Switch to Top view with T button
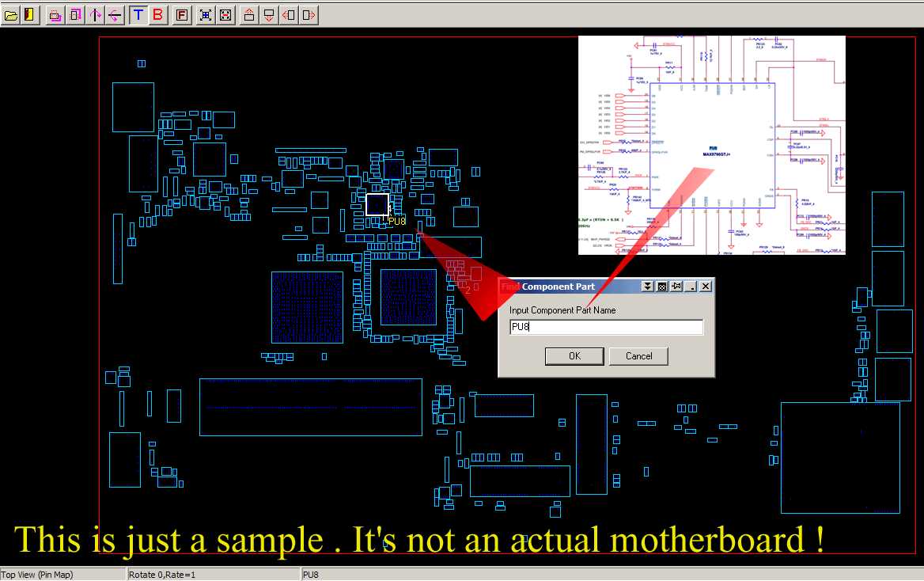924x581 pixels. pos(138,15)
